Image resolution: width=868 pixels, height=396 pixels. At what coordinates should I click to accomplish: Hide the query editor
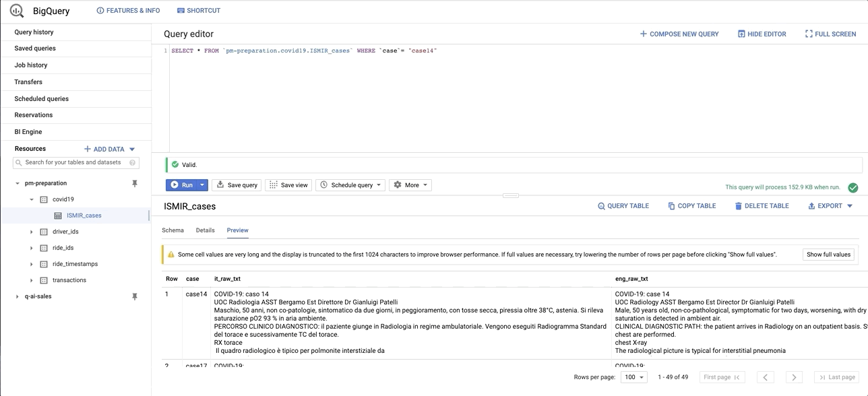(762, 34)
